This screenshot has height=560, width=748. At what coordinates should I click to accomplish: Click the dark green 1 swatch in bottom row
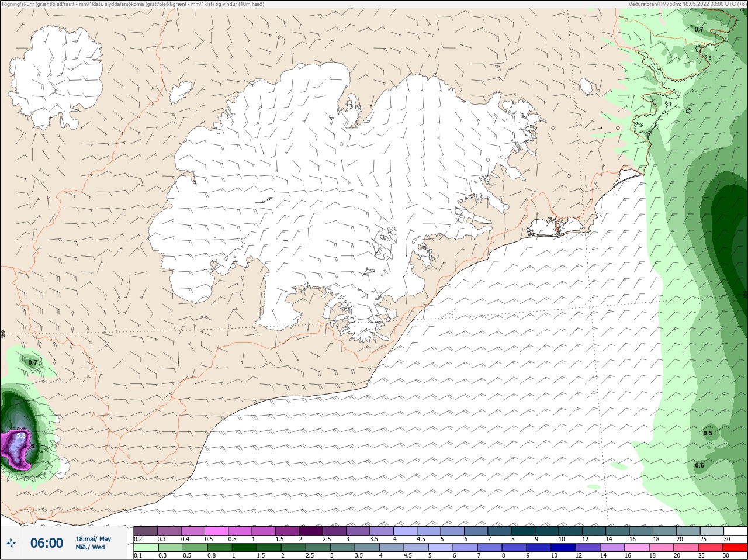[x=243, y=548]
